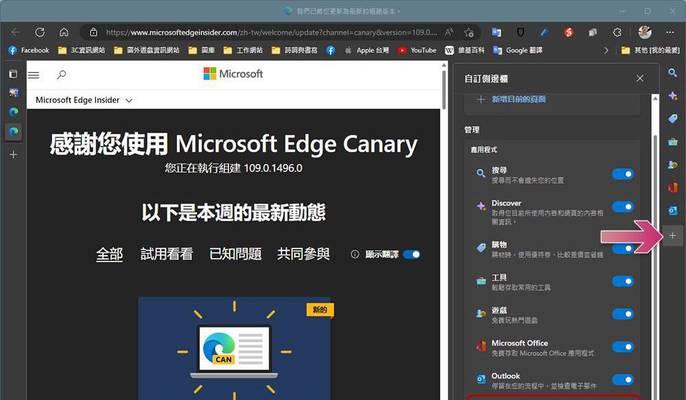Viewport: 686px width, 400px height.
Task: Open the Outlook icon in the Edge sidebar
Action: 672,211
